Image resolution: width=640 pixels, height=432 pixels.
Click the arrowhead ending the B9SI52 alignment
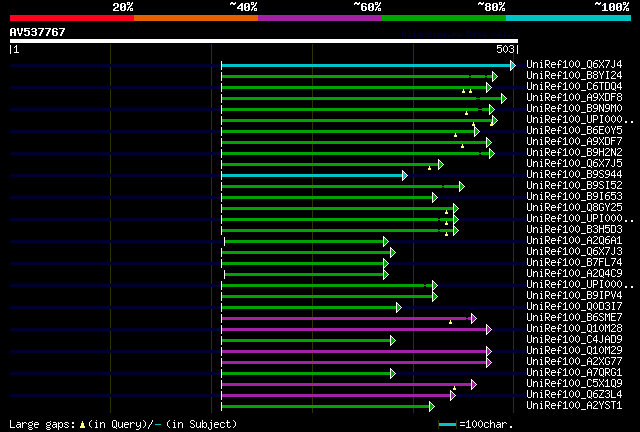pyautogui.click(x=462, y=187)
